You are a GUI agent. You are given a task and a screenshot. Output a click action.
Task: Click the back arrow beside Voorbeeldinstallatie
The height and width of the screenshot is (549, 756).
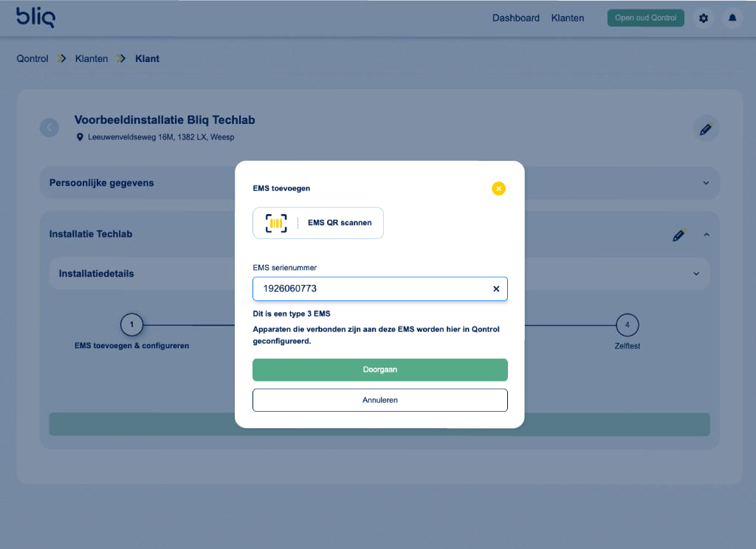49,128
